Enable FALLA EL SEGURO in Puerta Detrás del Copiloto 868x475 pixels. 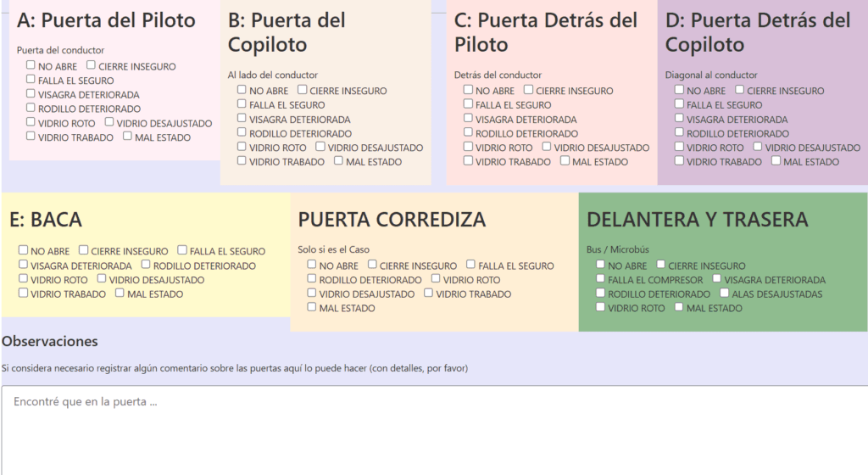coord(679,104)
